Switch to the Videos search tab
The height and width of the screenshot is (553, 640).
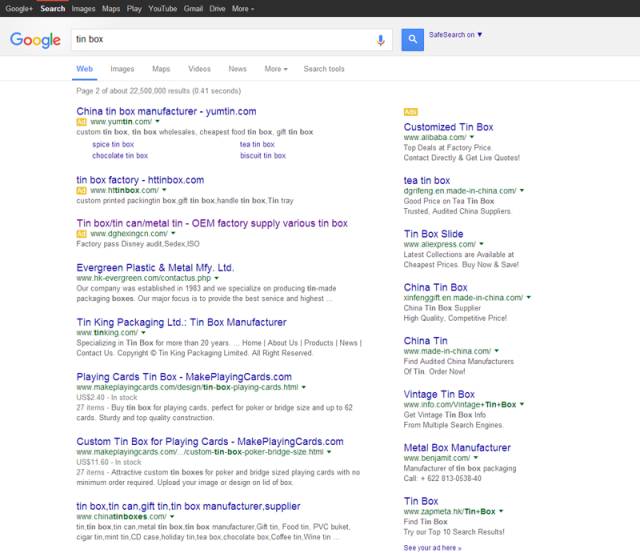(199, 69)
